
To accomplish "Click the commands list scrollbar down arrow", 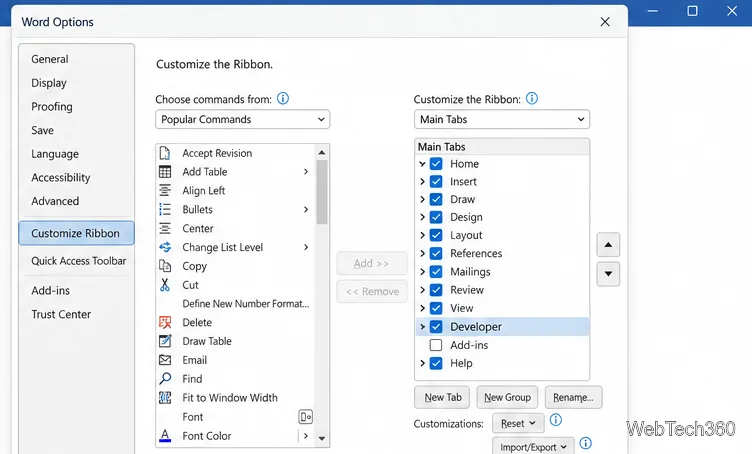I will 322,438.
